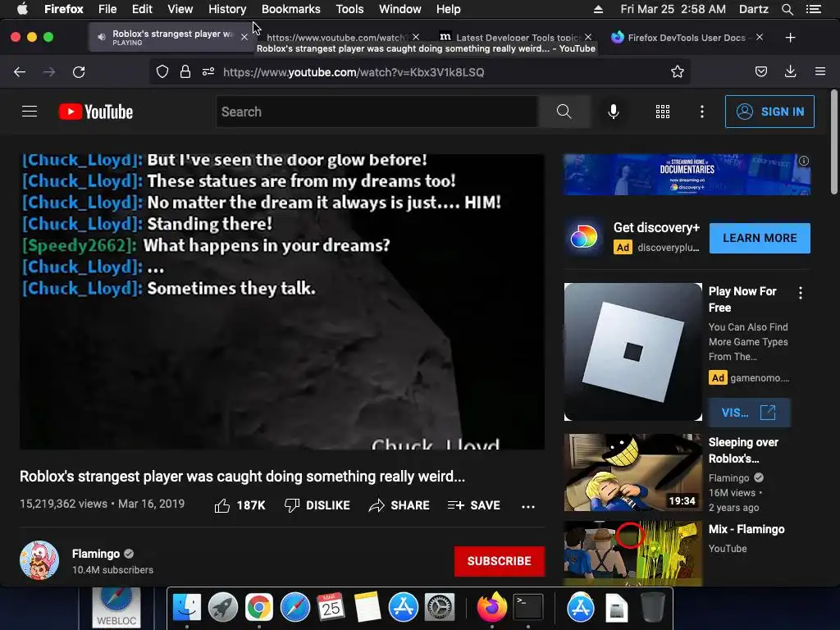This screenshot has height=630, width=840.
Task: Open Flamingo channel avatar
Action: 39,560
